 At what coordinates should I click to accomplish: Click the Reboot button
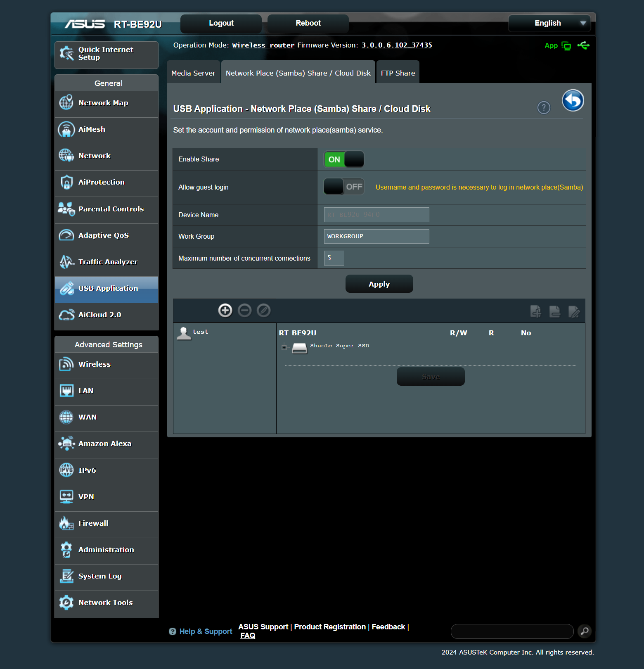pyautogui.click(x=308, y=24)
